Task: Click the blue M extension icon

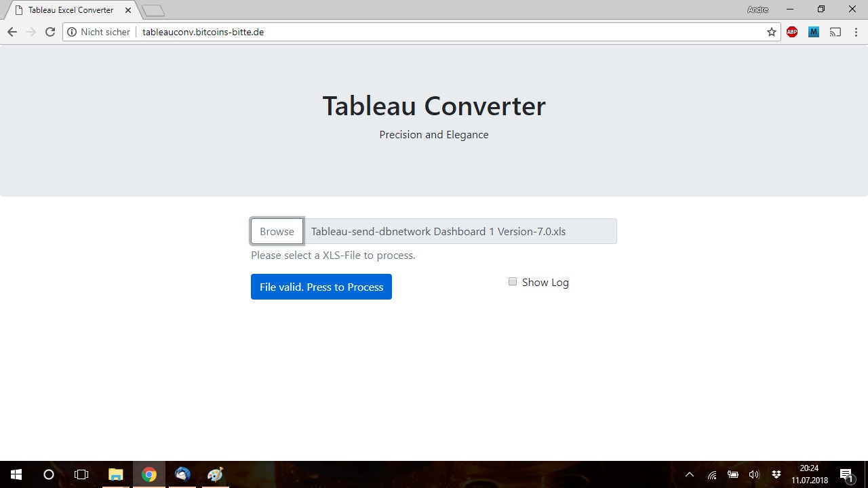Action: tap(814, 32)
